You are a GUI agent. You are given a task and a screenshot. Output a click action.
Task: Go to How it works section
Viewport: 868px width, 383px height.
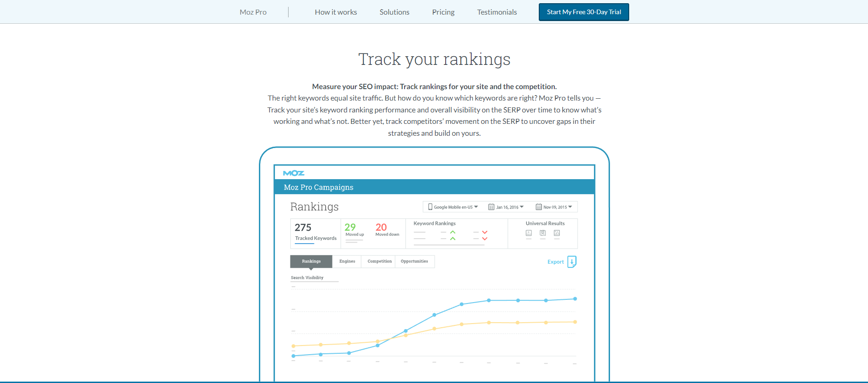[x=336, y=12]
